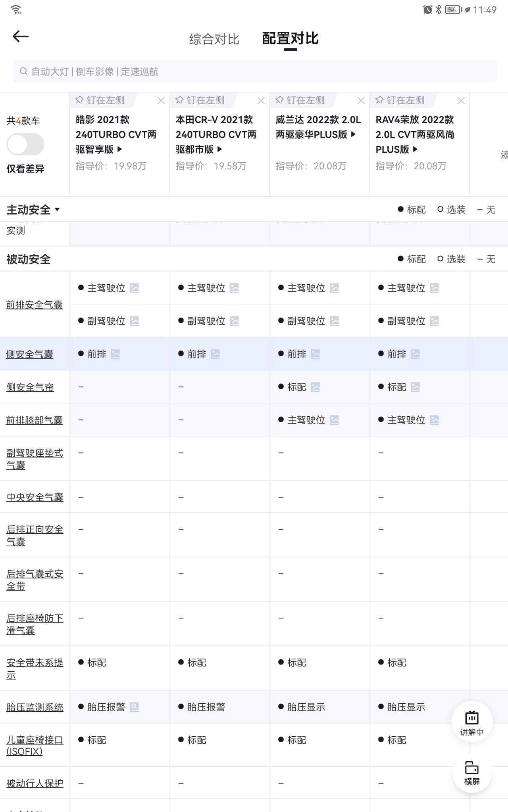The height and width of the screenshot is (812, 508).
Task: Focus the 自动大灯 search field
Action: point(255,71)
